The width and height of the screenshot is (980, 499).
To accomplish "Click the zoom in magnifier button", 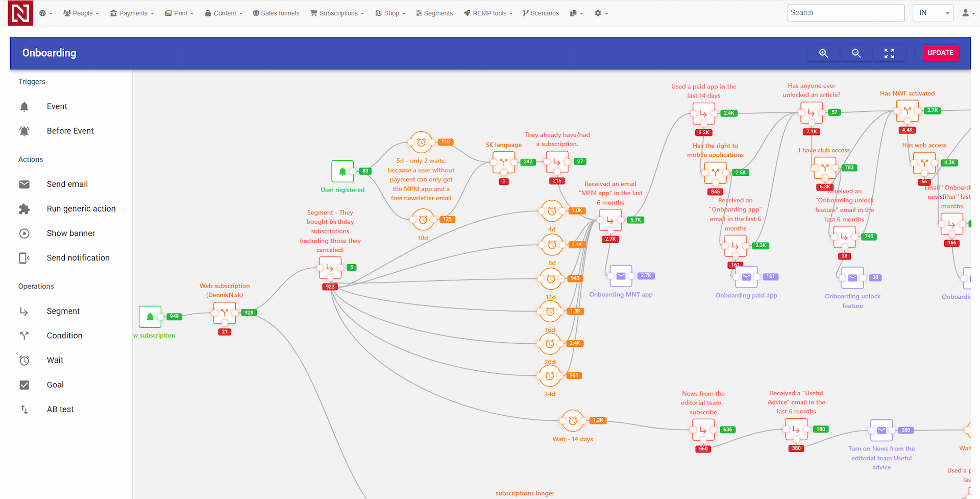I will tap(823, 53).
